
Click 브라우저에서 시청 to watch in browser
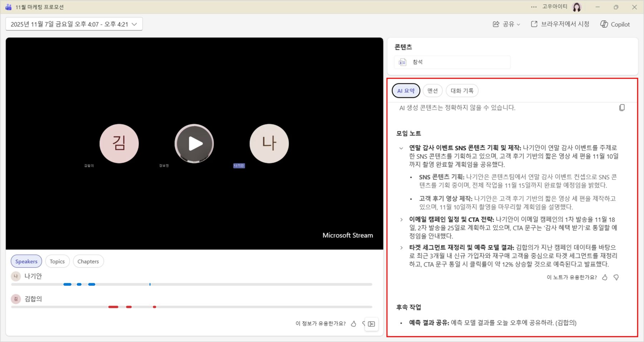pos(560,24)
